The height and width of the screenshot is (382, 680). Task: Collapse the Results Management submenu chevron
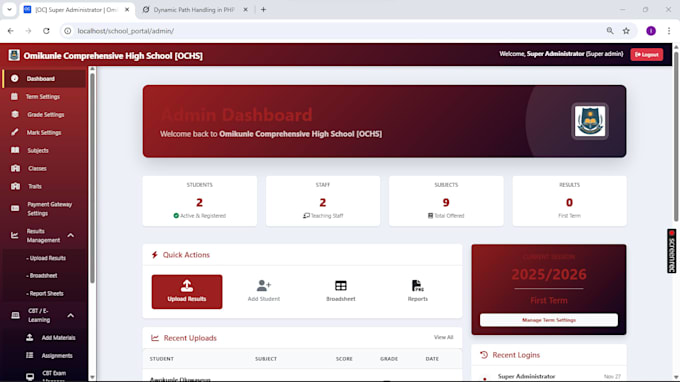71,235
